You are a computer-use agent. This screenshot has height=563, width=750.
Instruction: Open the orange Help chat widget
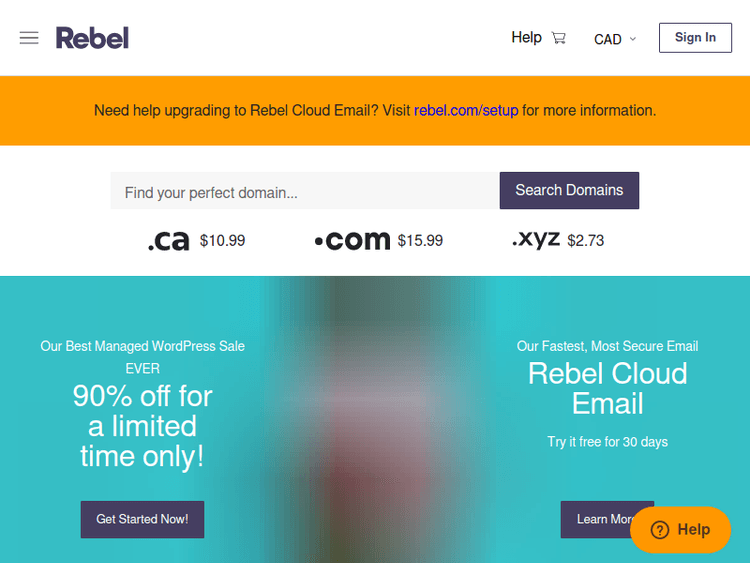click(x=680, y=530)
